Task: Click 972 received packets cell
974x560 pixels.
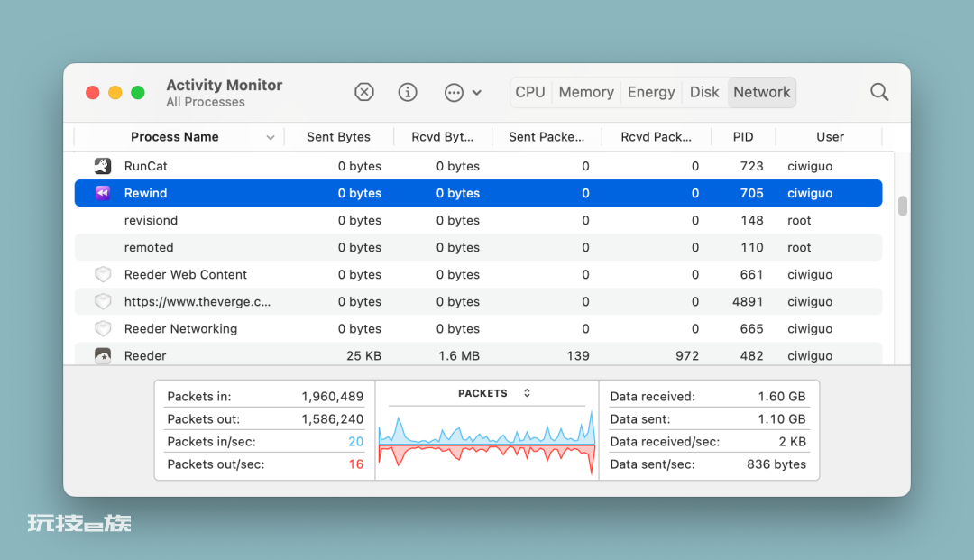Action: point(687,355)
